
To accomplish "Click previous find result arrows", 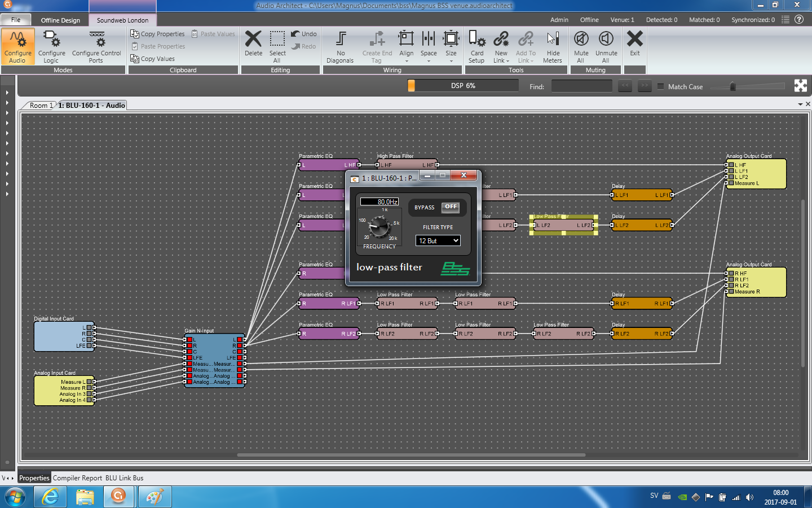I will (625, 86).
